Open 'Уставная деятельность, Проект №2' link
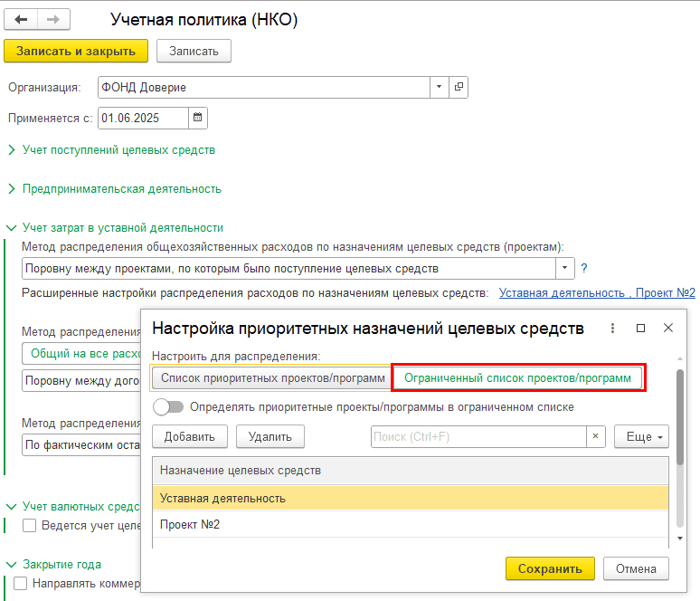700x601 pixels. click(596, 292)
